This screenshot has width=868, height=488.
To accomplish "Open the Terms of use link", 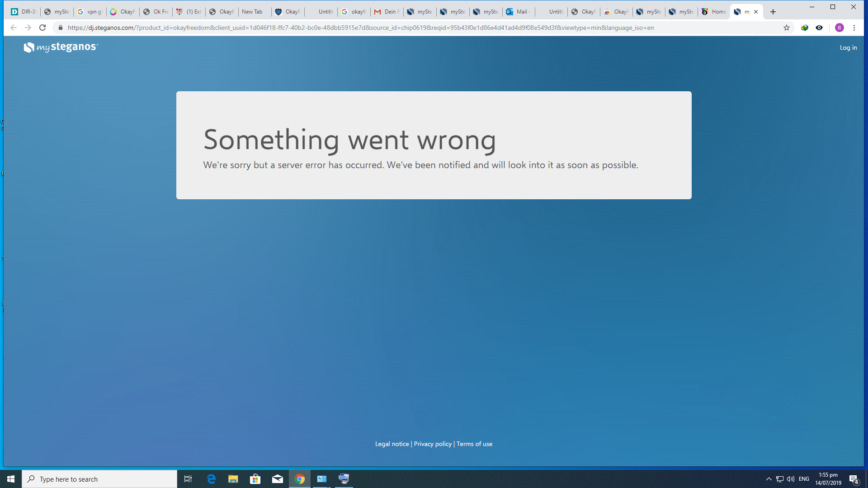I will pos(474,444).
